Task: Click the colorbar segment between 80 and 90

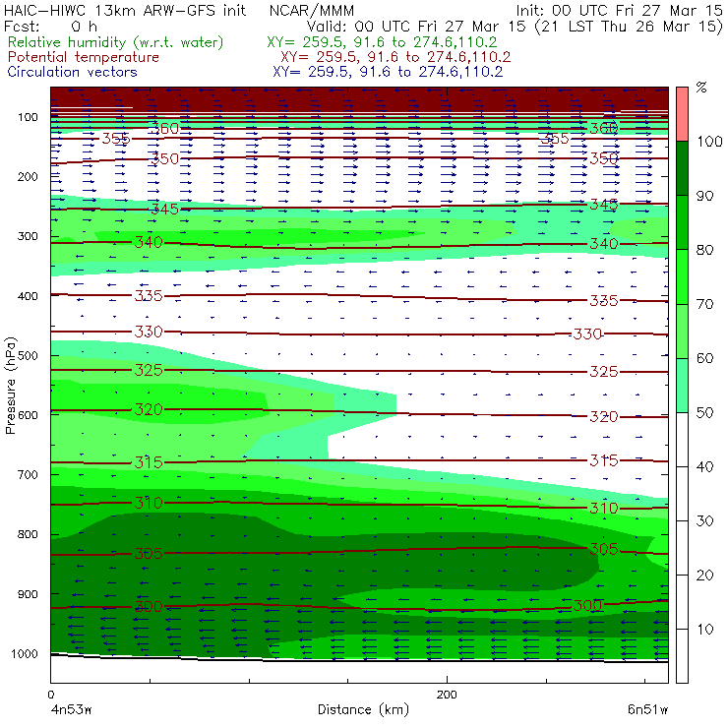Action: tap(682, 222)
